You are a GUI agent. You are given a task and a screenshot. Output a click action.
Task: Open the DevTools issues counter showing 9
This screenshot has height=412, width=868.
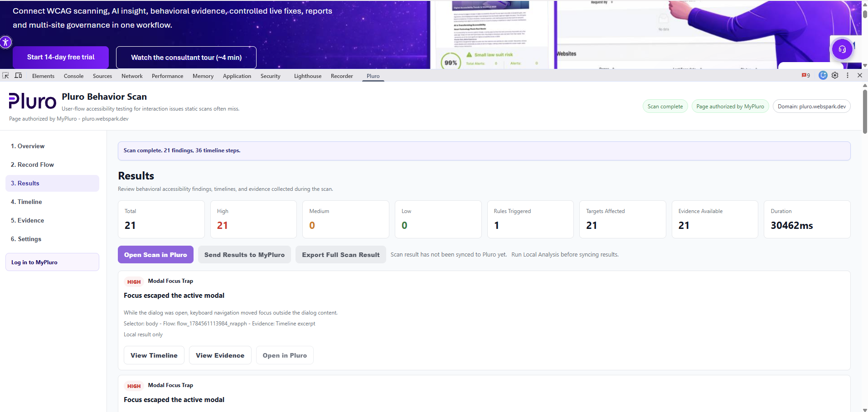(x=805, y=76)
